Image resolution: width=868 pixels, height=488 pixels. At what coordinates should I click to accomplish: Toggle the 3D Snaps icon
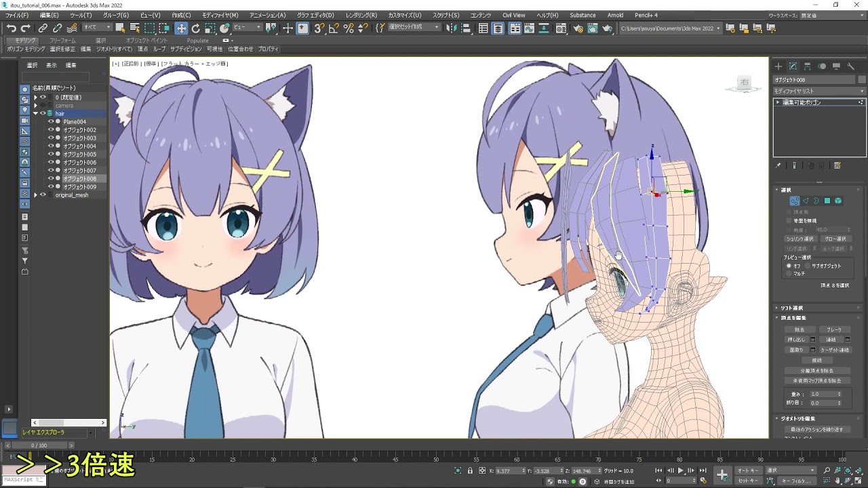(319, 28)
